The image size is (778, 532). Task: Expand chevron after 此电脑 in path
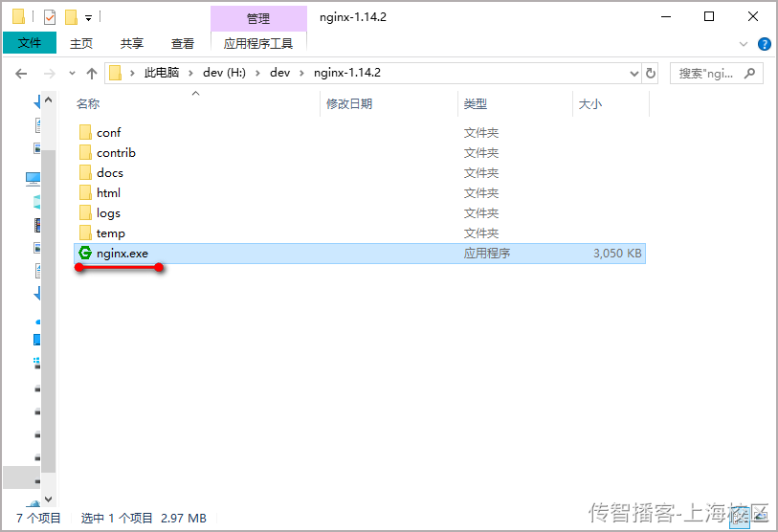pos(190,73)
